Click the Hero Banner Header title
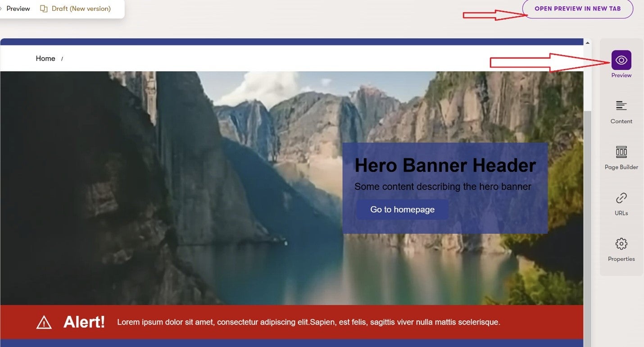The width and height of the screenshot is (644, 347). 445,165
